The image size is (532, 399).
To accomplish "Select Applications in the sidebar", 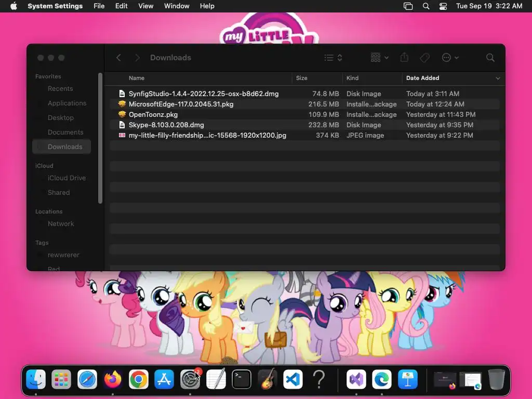I will tap(61, 103).
